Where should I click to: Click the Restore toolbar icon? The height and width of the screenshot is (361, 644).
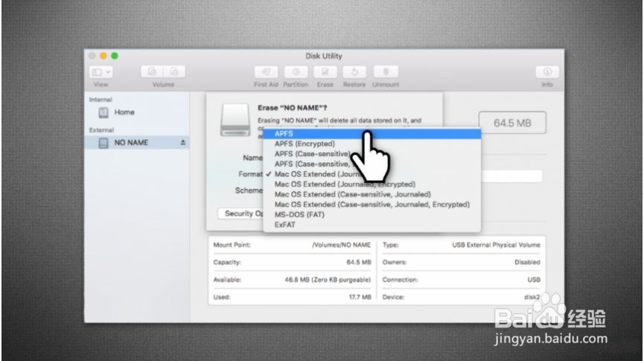[354, 72]
